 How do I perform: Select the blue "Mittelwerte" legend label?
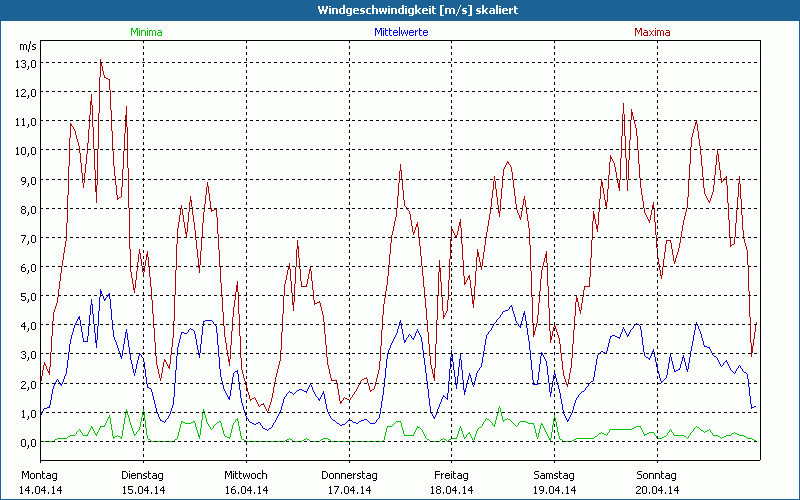click(401, 32)
